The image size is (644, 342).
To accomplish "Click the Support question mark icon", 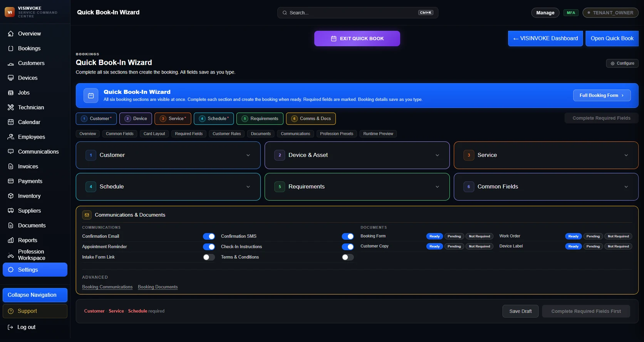I will 11,311.
